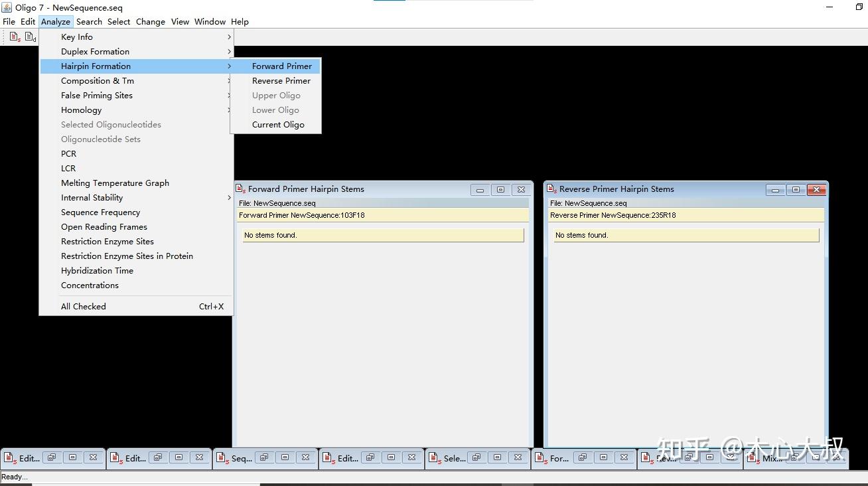Minimize the Reverse Primer Hairpin Stems window

[775, 190]
